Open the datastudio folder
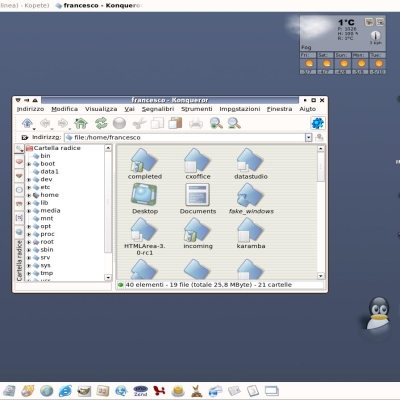This screenshot has height=400, width=400. click(251, 164)
